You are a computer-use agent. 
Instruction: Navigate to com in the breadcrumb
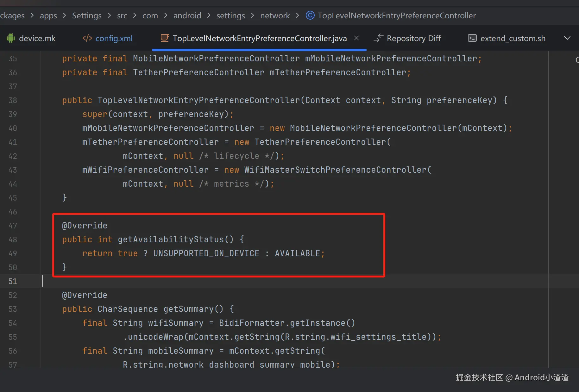(x=150, y=16)
